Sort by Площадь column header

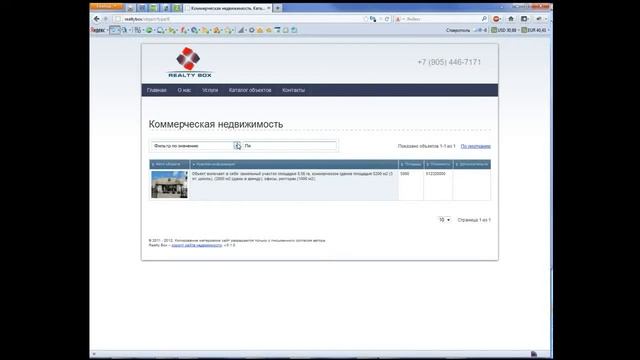pos(411,164)
